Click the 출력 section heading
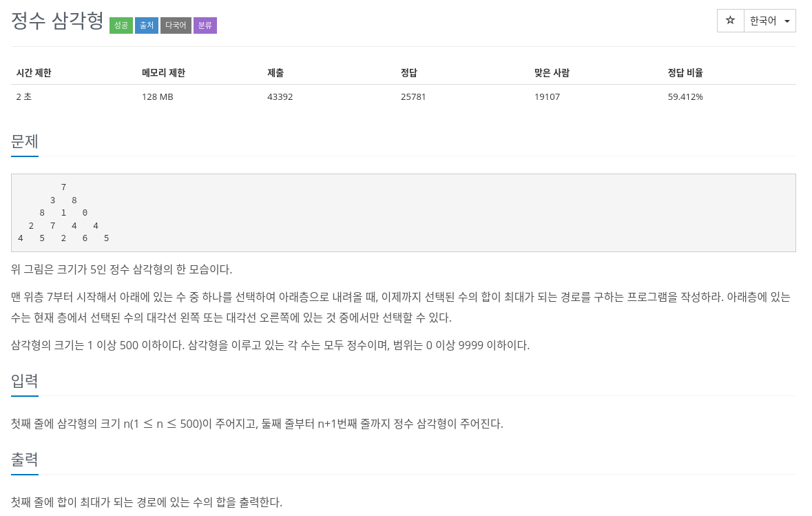The image size is (812, 516). click(24, 460)
